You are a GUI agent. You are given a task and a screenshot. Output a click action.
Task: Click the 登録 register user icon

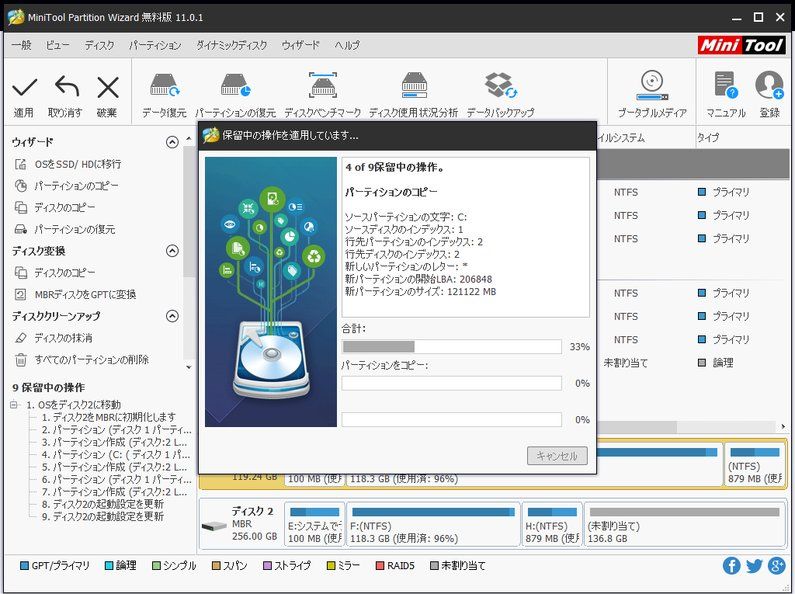pyautogui.click(x=769, y=85)
